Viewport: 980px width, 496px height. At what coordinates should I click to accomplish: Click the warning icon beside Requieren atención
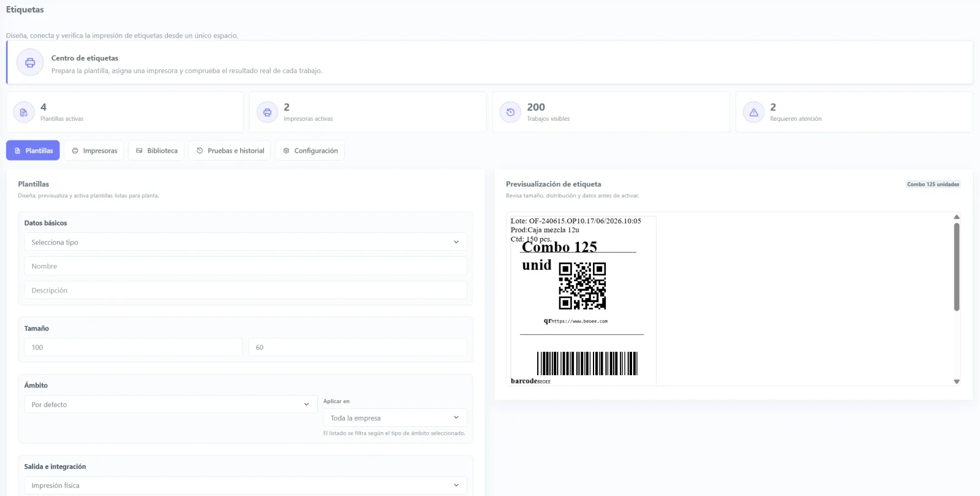[x=753, y=112]
